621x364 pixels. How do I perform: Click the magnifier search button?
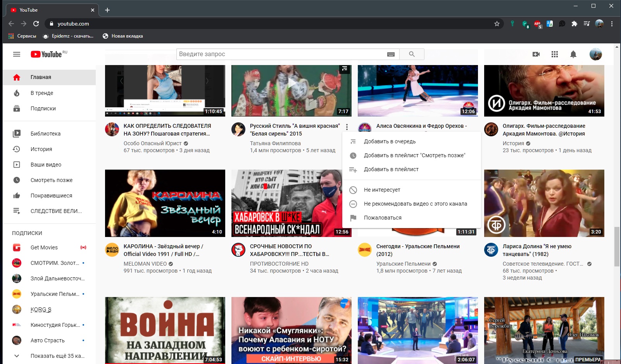click(x=412, y=54)
